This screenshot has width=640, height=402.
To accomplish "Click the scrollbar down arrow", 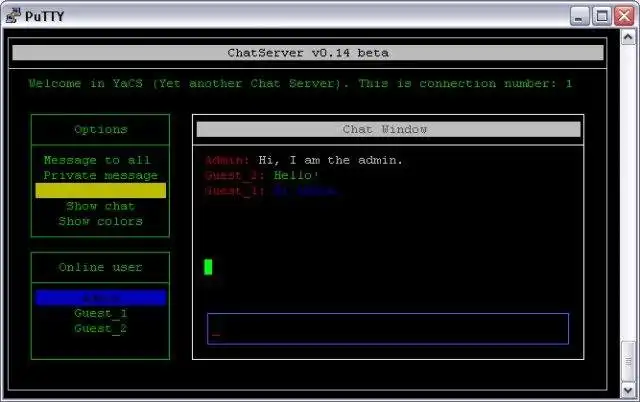I will [628, 390].
